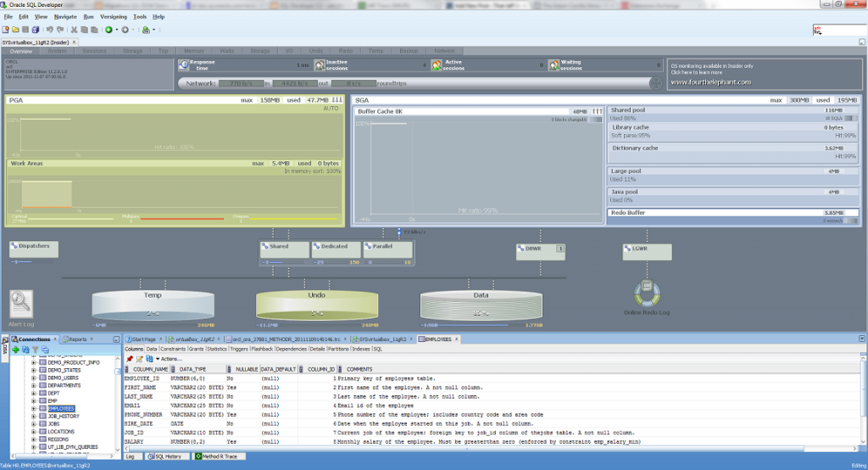
Task: Switch to the Constraints tab
Action: click(x=173, y=349)
